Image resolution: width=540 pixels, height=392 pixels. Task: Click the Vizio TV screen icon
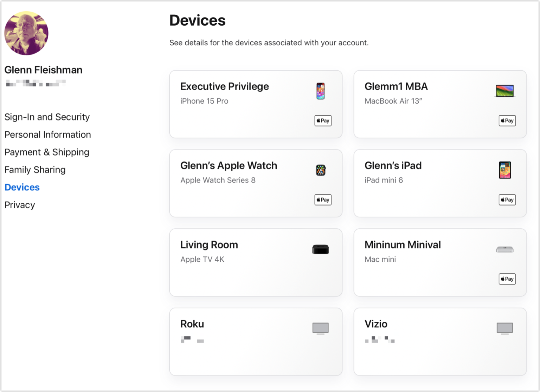[504, 328]
